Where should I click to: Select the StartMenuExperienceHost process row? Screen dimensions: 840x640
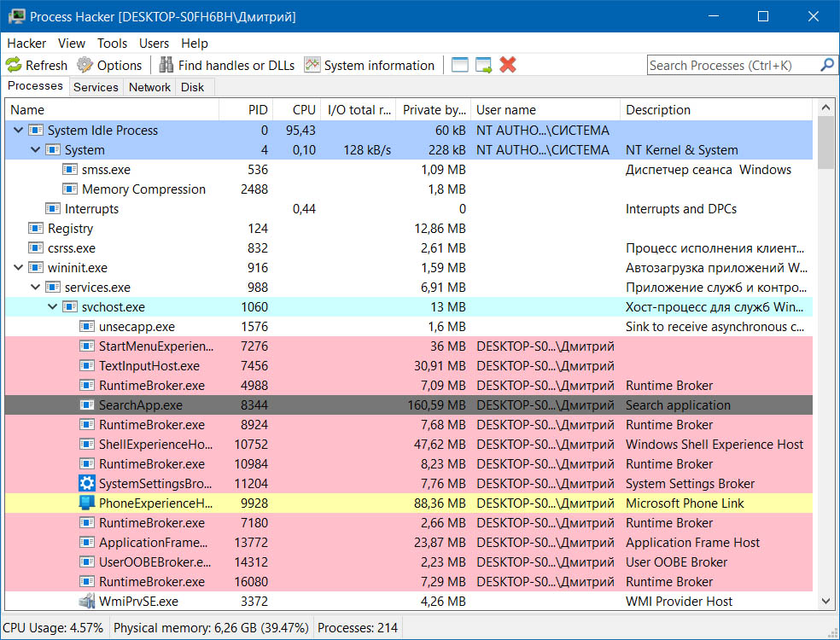coord(409,346)
